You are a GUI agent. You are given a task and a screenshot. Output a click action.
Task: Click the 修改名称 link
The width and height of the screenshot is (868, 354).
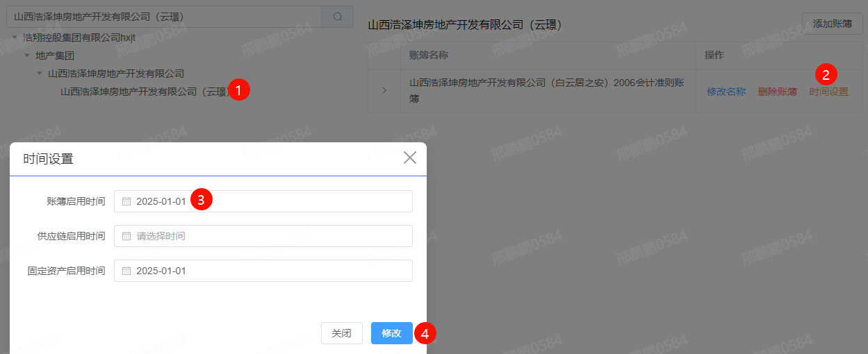tap(726, 92)
